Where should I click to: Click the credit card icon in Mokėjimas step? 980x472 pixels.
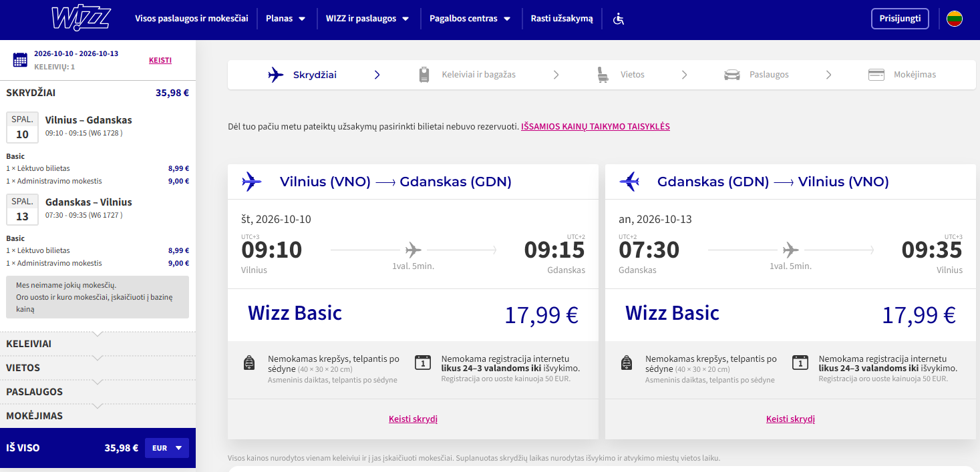pyautogui.click(x=876, y=75)
